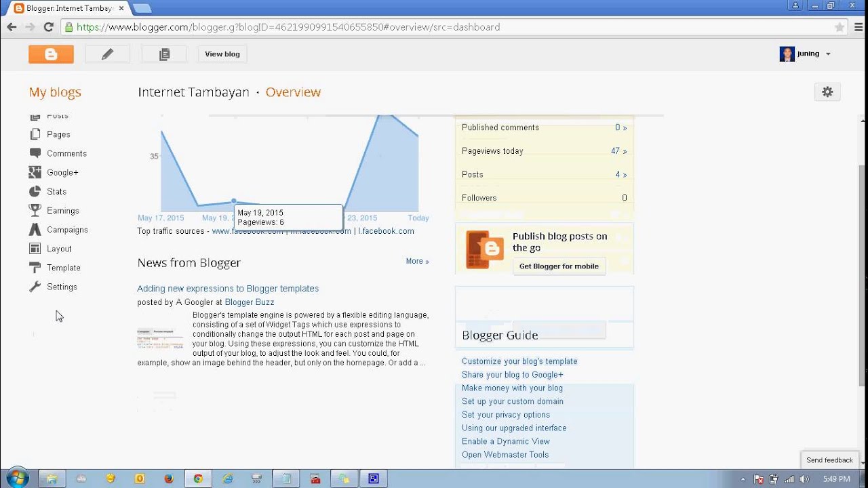Click the orange Blogger logo button
Image resolution: width=868 pixels, height=488 pixels.
point(51,54)
